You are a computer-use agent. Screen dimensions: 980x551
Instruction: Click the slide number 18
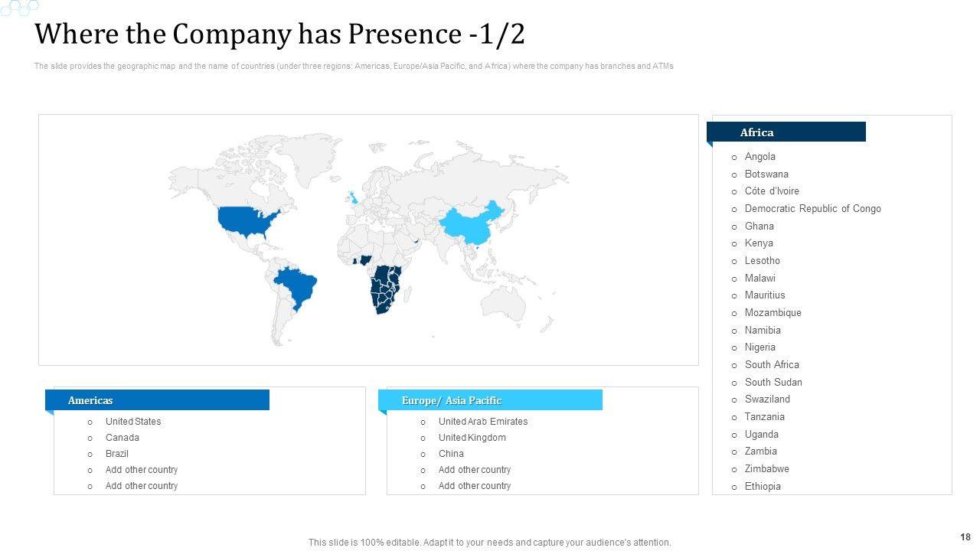coord(965,537)
